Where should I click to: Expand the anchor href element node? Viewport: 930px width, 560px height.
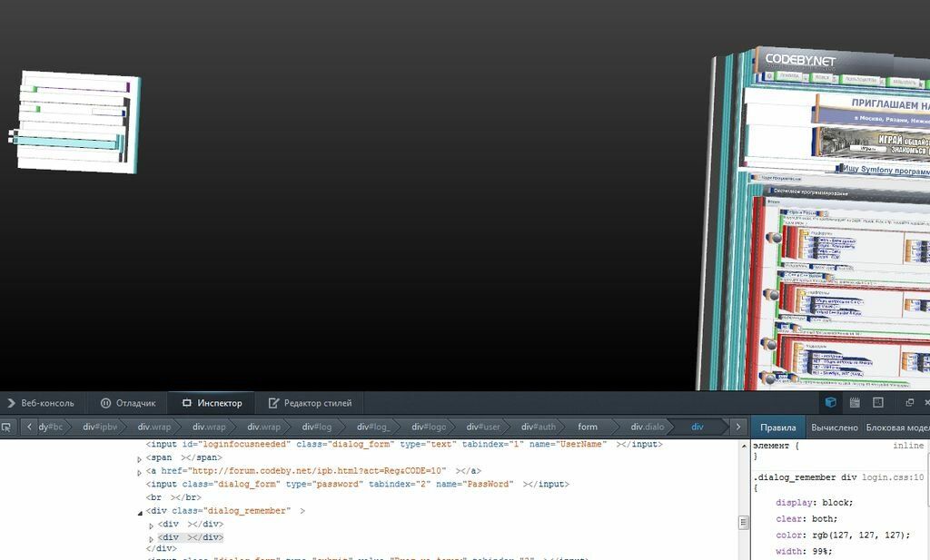tap(140, 472)
